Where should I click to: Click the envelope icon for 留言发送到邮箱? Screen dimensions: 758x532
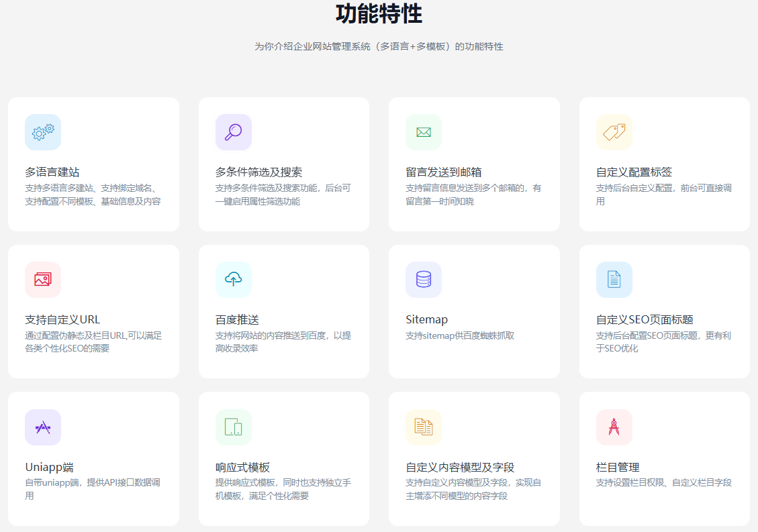pos(424,132)
